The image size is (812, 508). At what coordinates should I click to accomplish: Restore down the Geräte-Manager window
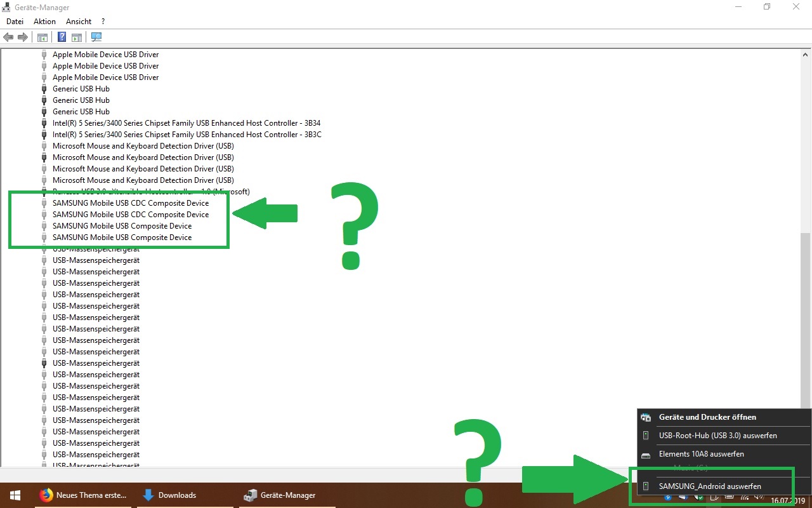click(x=767, y=7)
